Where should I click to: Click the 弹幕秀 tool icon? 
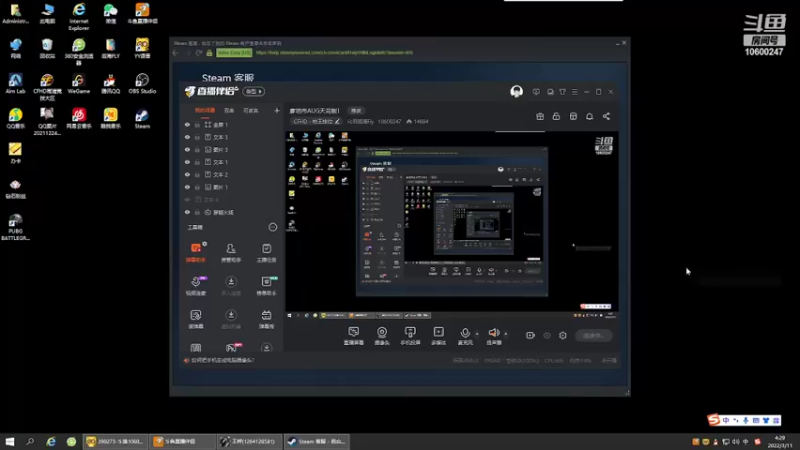click(x=266, y=319)
